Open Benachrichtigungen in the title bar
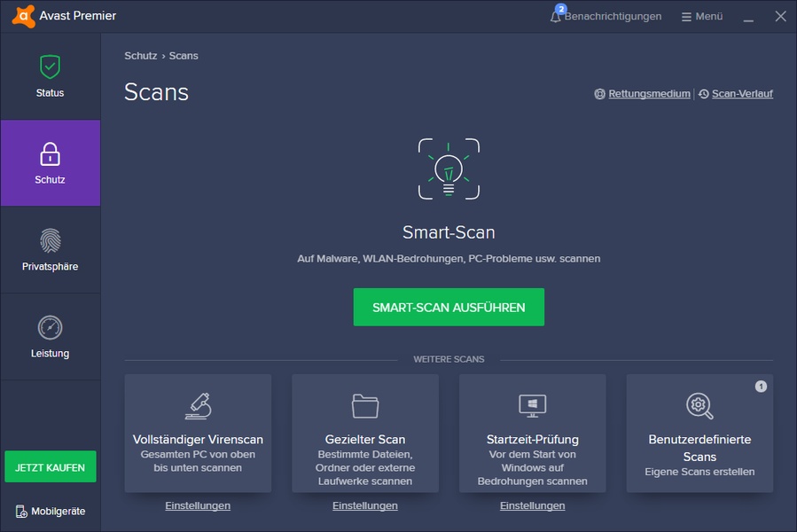This screenshot has width=797, height=532. (613, 16)
